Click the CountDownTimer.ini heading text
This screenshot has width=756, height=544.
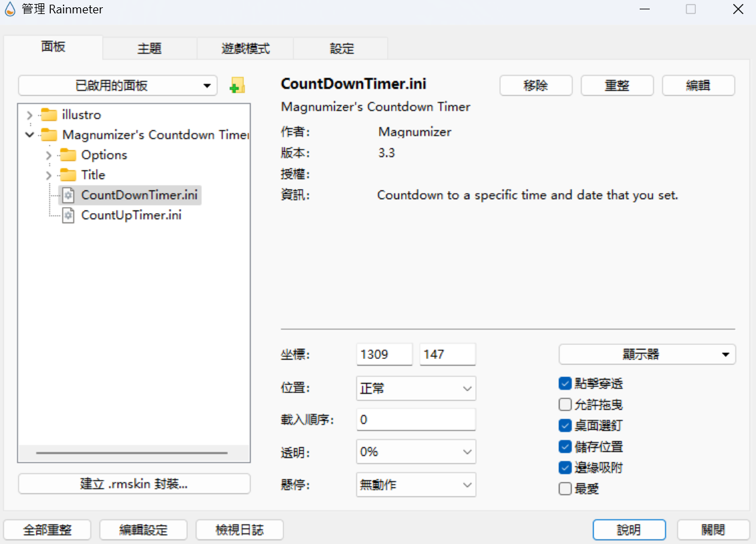(x=354, y=84)
